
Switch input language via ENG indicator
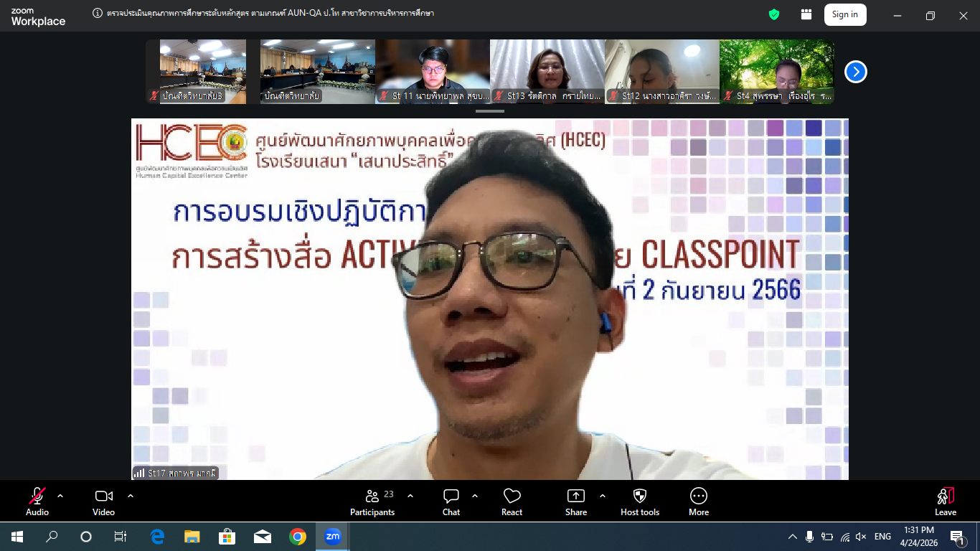pos(882,537)
